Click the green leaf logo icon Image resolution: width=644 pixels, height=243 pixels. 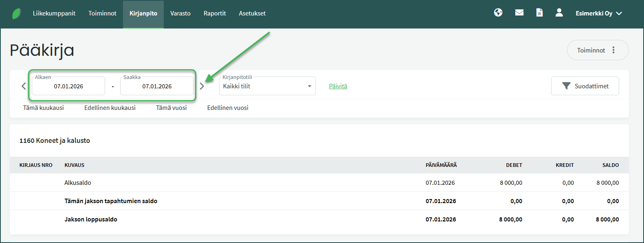(16, 13)
